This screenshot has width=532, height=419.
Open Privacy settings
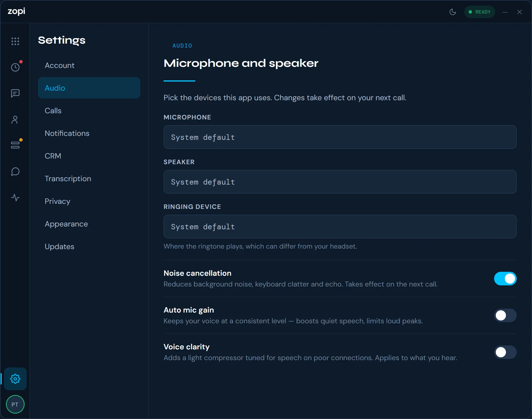tap(89, 201)
